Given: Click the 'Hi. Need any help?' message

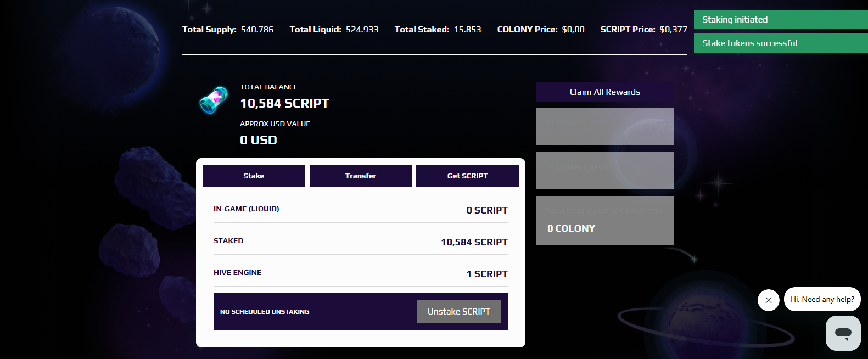Looking at the screenshot, I should (822, 299).
